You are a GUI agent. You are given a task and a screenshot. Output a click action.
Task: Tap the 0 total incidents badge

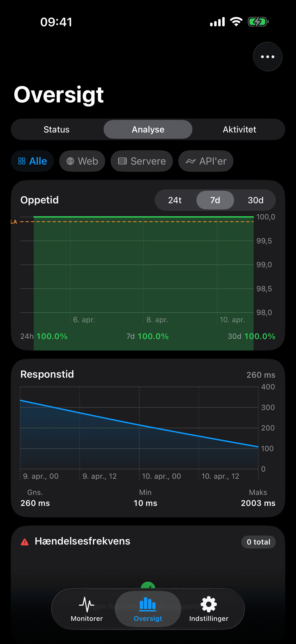(258, 542)
